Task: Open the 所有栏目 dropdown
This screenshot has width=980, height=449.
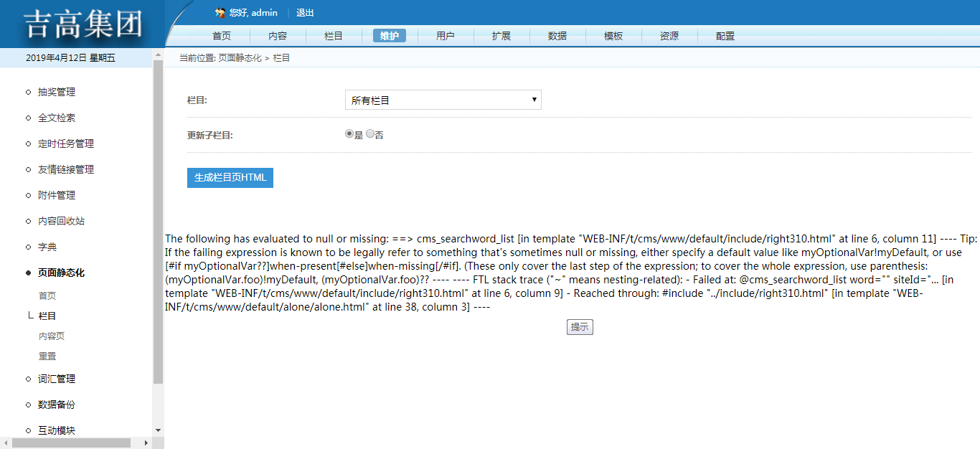Action: pos(443,100)
